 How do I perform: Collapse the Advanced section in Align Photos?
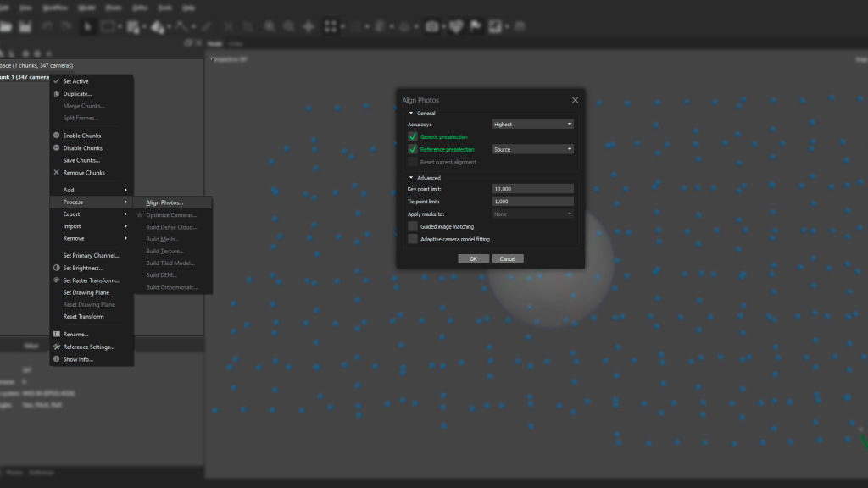[x=411, y=178]
